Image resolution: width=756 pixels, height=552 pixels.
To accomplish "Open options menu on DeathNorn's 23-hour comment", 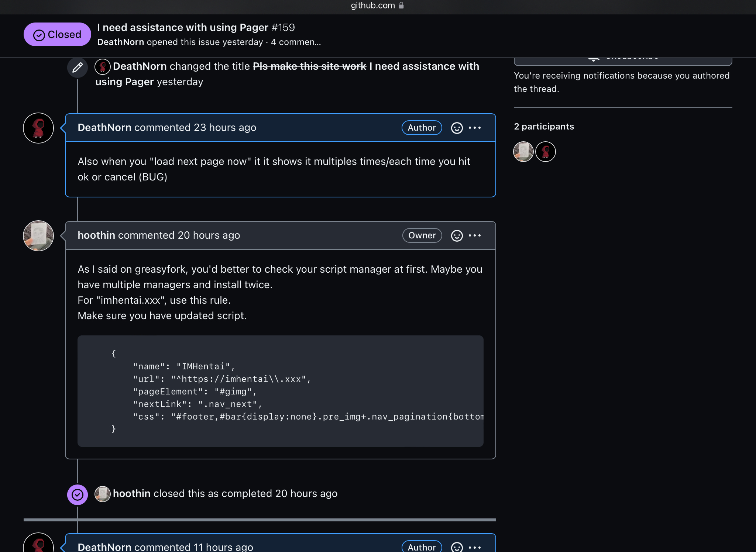I will click(475, 128).
